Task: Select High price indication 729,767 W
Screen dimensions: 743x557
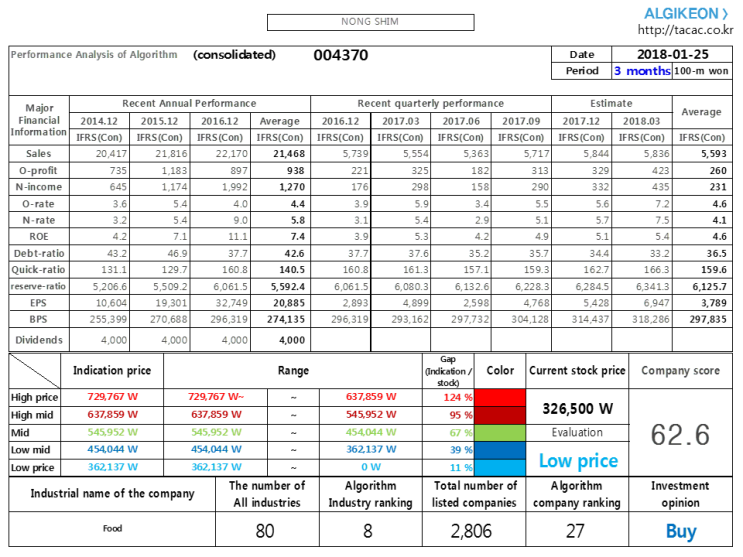Action: pos(112,397)
